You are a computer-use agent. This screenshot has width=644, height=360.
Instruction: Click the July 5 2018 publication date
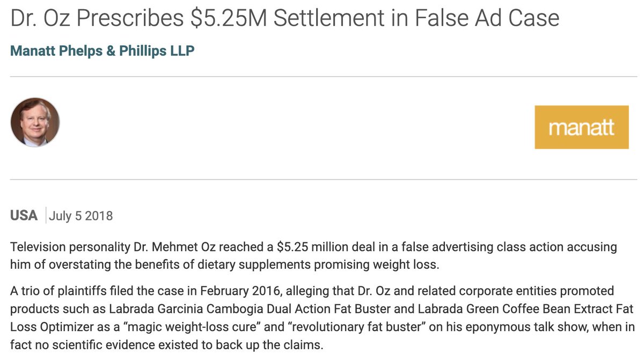click(81, 216)
